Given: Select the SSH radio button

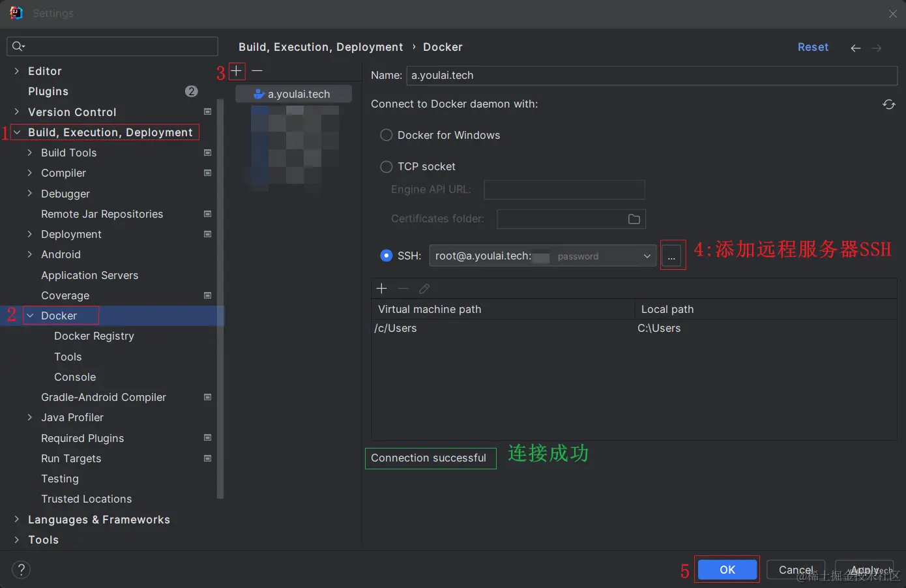Looking at the screenshot, I should (x=387, y=256).
